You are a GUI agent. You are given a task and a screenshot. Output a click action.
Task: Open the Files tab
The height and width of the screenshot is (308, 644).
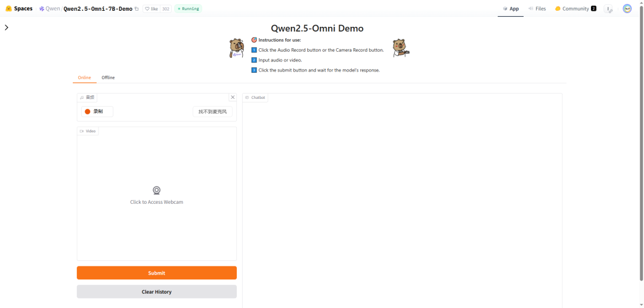[537, 8]
